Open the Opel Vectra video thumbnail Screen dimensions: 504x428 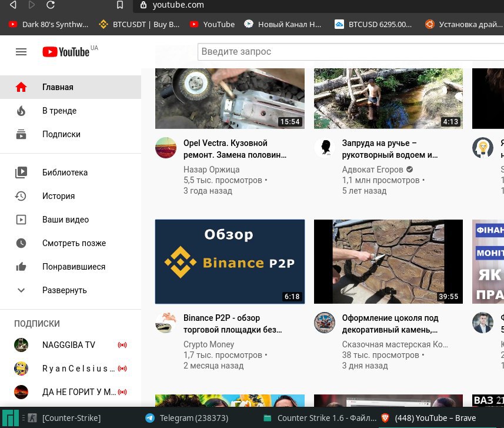(230, 98)
